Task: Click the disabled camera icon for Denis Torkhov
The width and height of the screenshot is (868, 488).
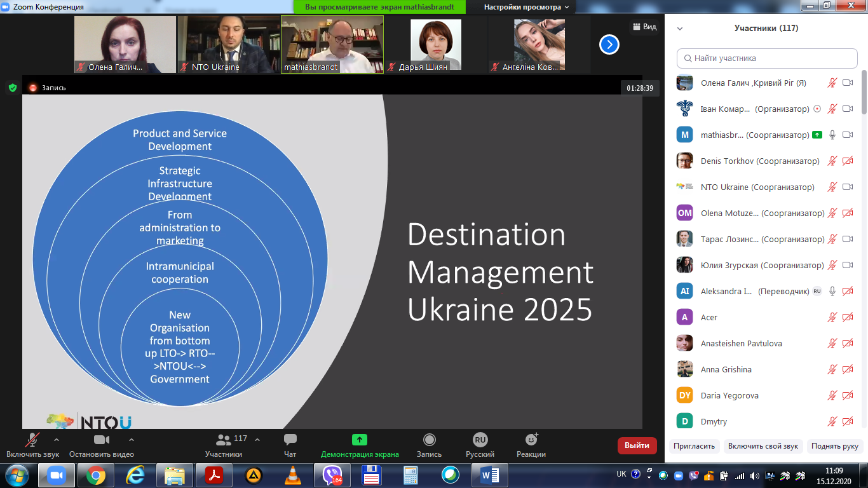Action: coord(847,161)
